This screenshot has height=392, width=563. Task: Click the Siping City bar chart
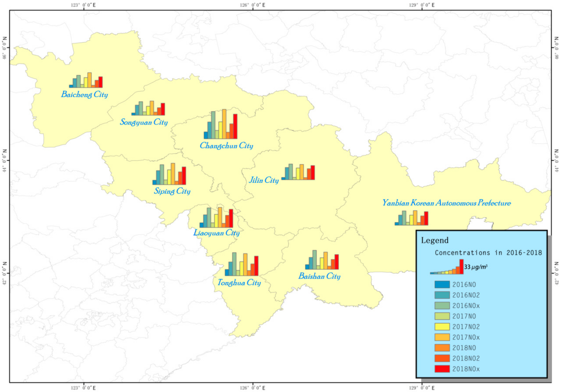[169, 174]
